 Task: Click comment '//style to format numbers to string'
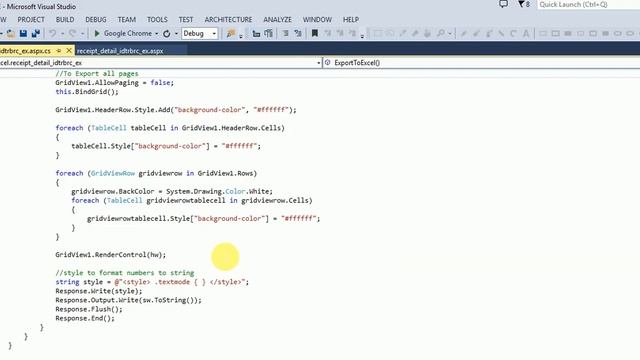point(125,273)
